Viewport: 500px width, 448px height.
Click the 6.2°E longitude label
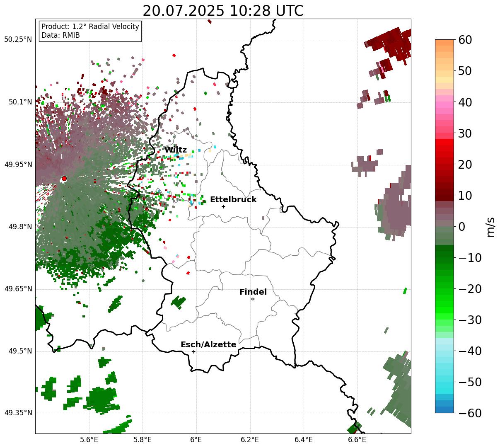pyautogui.click(x=250, y=440)
